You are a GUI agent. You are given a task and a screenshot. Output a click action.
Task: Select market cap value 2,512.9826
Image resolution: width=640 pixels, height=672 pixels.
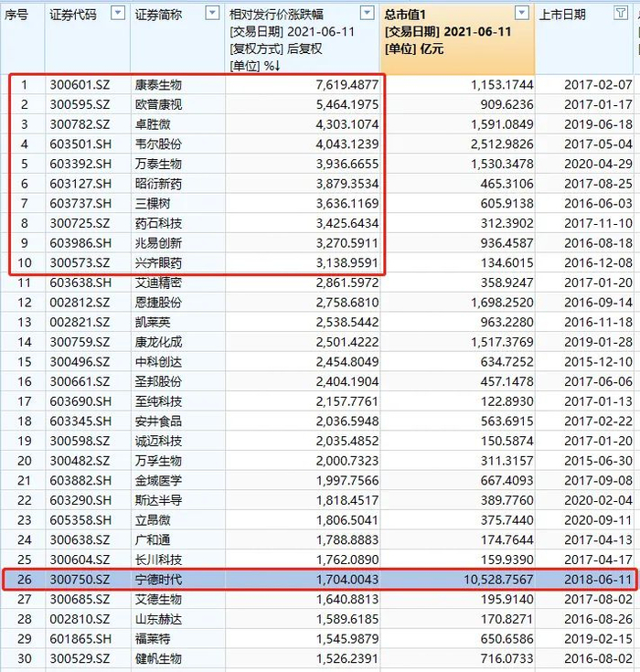tap(502, 144)
